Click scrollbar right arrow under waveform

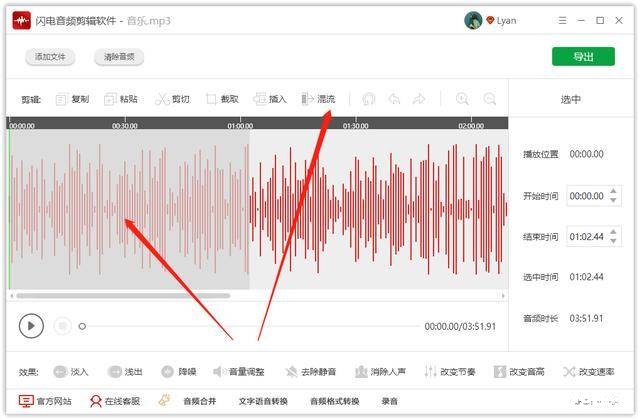pyautogui.click(x=503, y=296)
